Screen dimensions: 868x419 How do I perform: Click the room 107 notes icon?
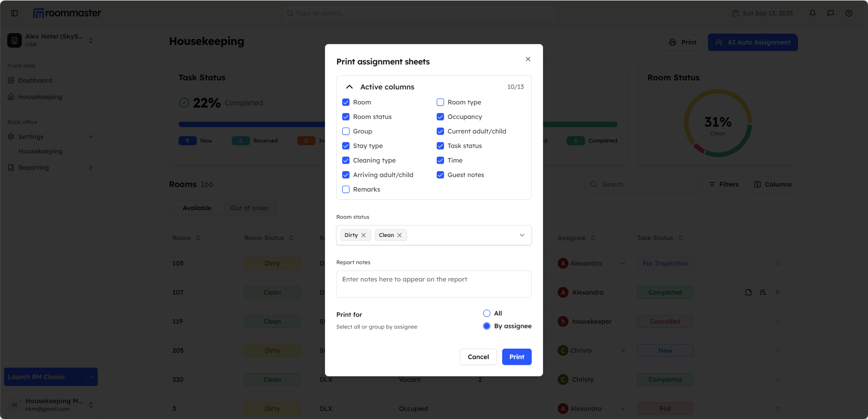[748, 292]
